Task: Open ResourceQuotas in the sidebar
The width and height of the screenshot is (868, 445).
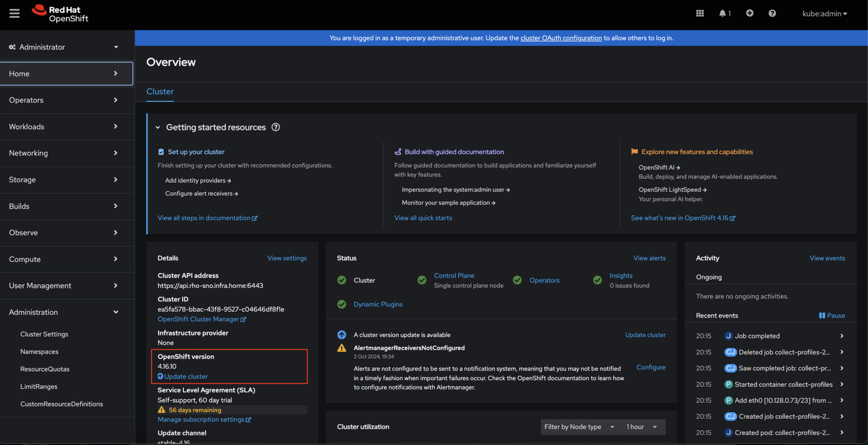Action: 45,369
